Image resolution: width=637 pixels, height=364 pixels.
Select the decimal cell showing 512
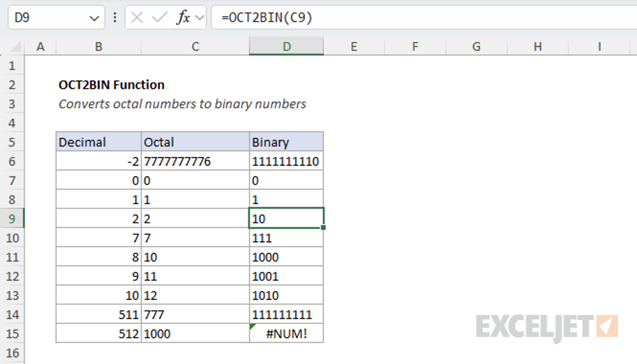[99, 333]
